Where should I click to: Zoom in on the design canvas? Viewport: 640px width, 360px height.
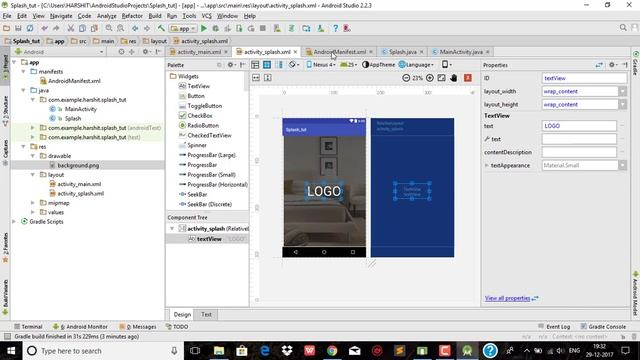430,78
